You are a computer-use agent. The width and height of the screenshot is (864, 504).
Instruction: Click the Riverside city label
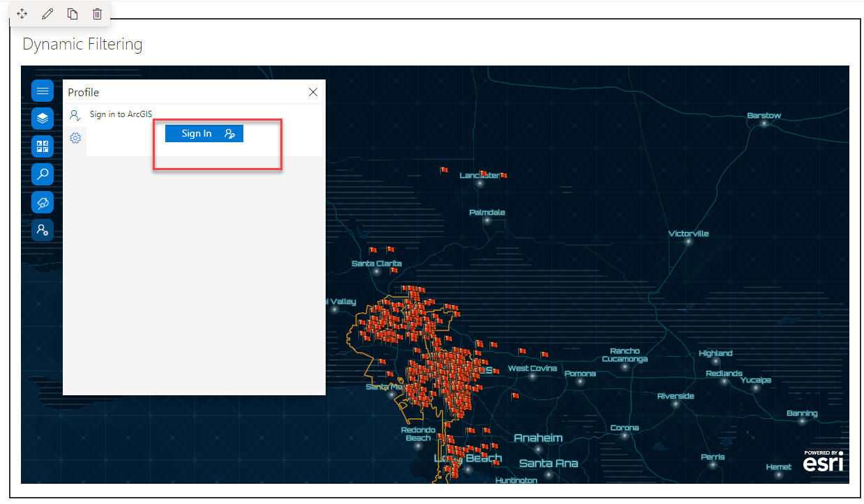pos(676,395)
